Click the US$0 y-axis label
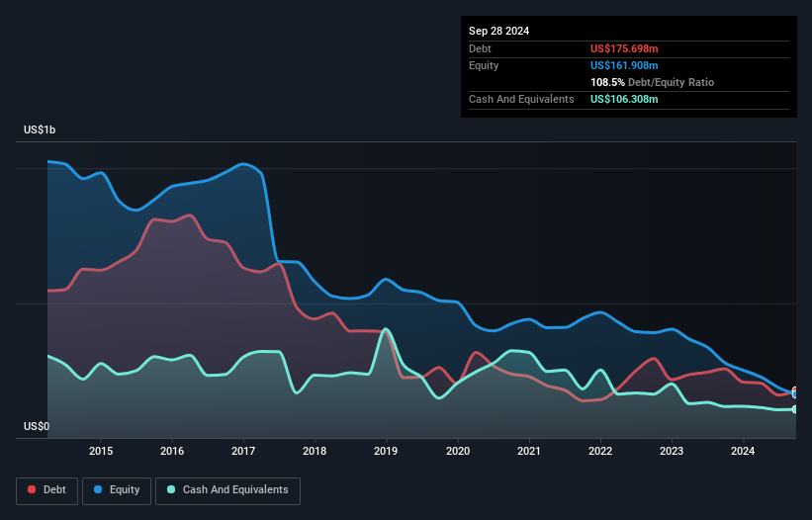The height and width of the screenshot is (520, 812). tap(37, 426)
